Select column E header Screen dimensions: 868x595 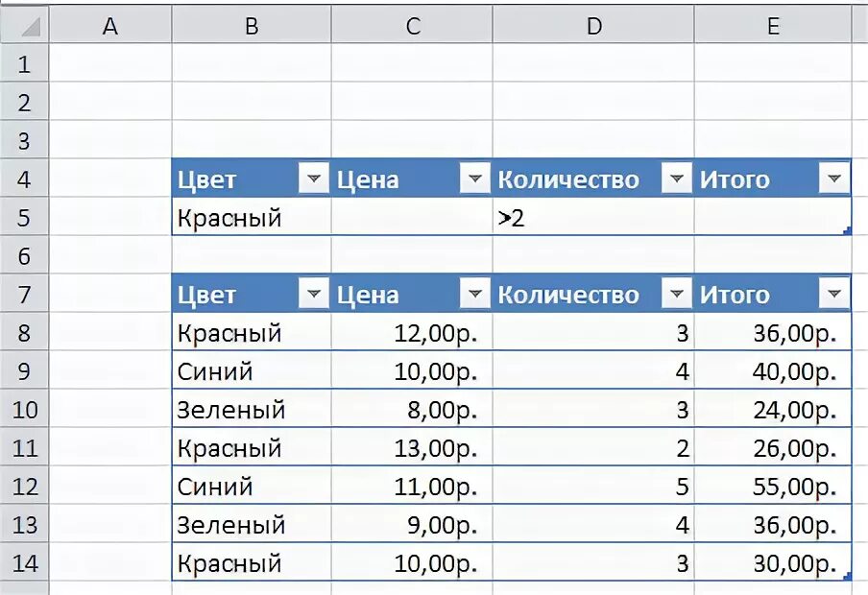(773, 25)
